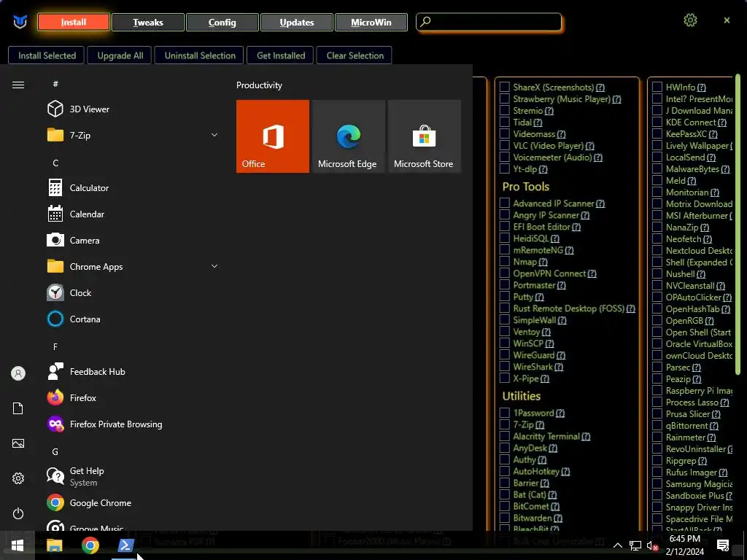Image resolution: width=747 pixels, height=560 pixels.
Task: Check the 7-Zip checkbox in Utilities
Action: tap(505, 424)
